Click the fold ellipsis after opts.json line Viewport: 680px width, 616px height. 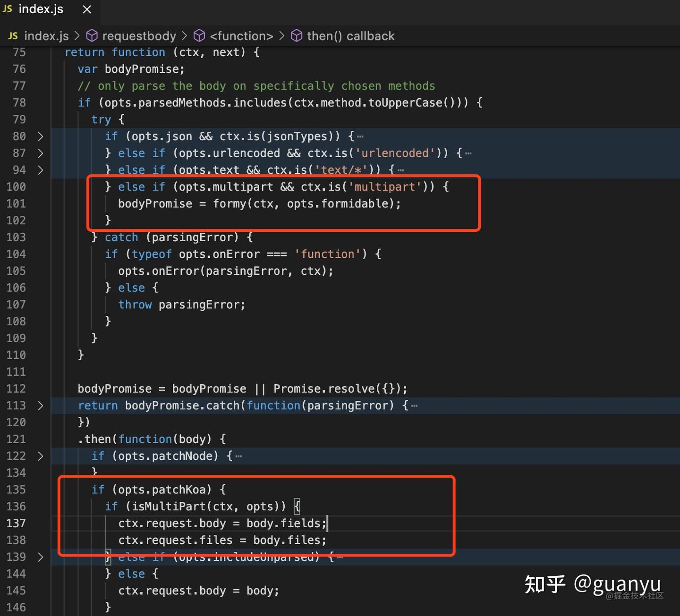[360, 137]
